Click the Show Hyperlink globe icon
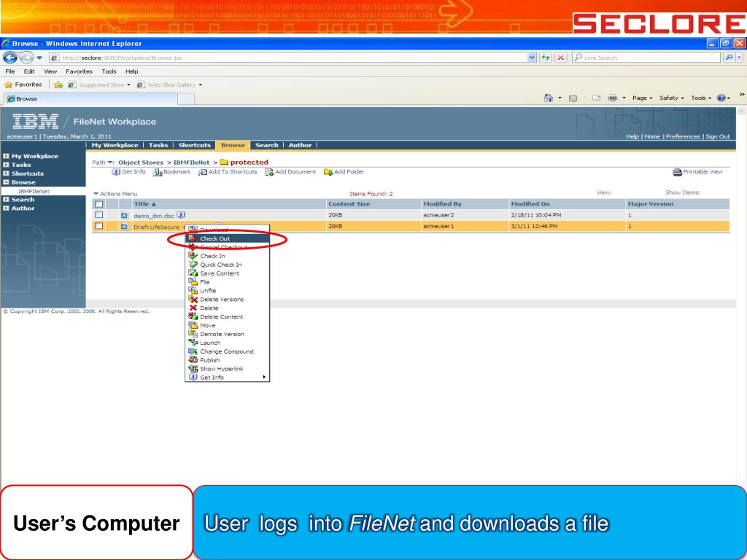747x560 pixels. coord(193,368)
